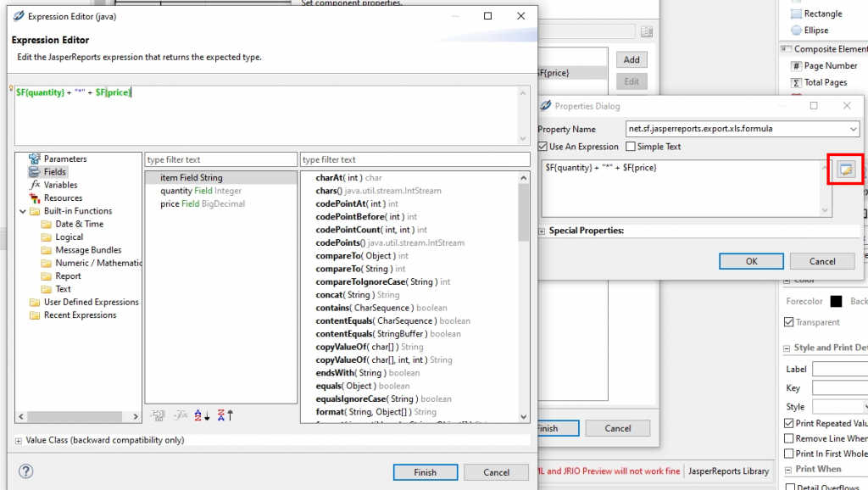Viewport: 868px width, 490px height.
Task: Select equalsIgnoreCase( String ) method
Action: [x=383, y=399]
